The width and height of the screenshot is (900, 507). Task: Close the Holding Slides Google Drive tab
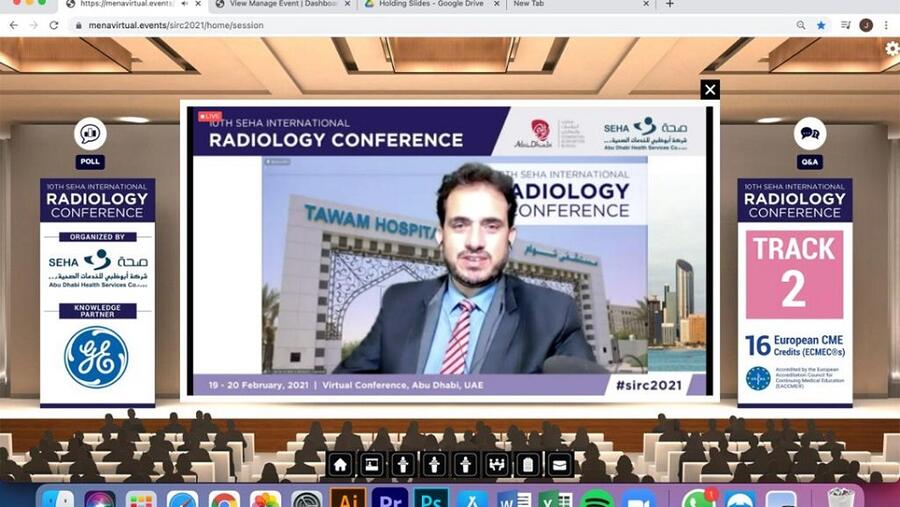(496, 4)
